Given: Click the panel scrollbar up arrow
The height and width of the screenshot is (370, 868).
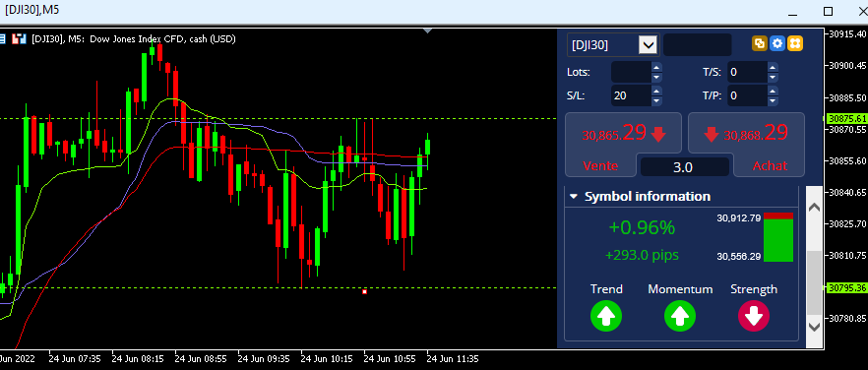Looking at the screenshot, I should pyautogui.click(x=814, y=208).
